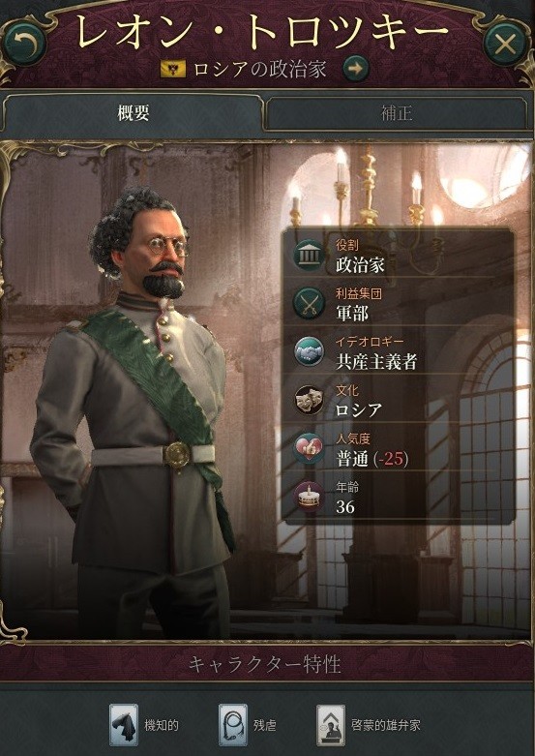Image resolution: width=535 pixels, height=756 pixels.
Task: Close the character panel
Action: (505, 45)
